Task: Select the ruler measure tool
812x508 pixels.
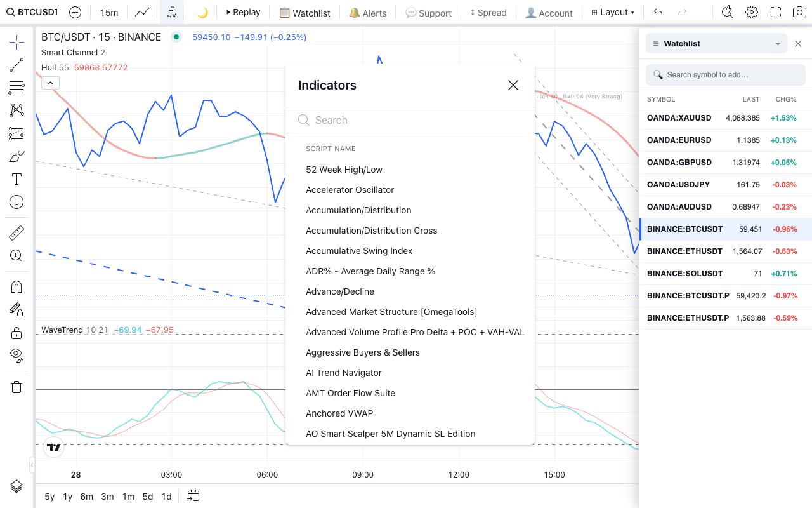Action: tap(16, 233)
